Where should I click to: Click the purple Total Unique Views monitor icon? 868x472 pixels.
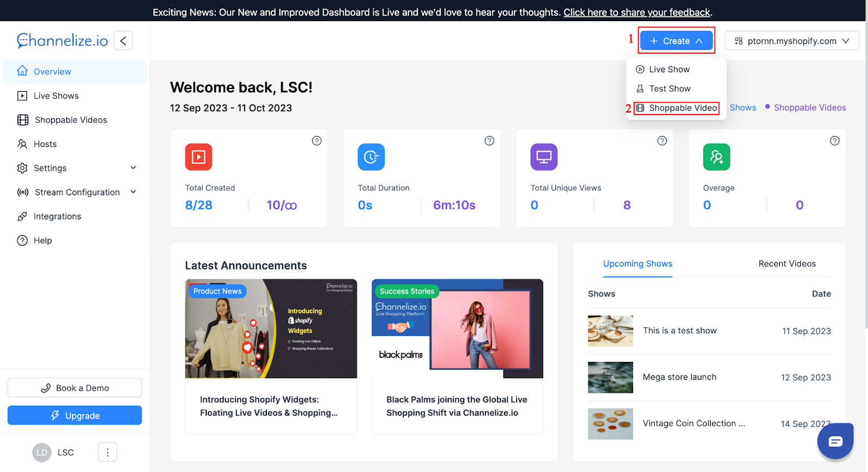[544, 157]
